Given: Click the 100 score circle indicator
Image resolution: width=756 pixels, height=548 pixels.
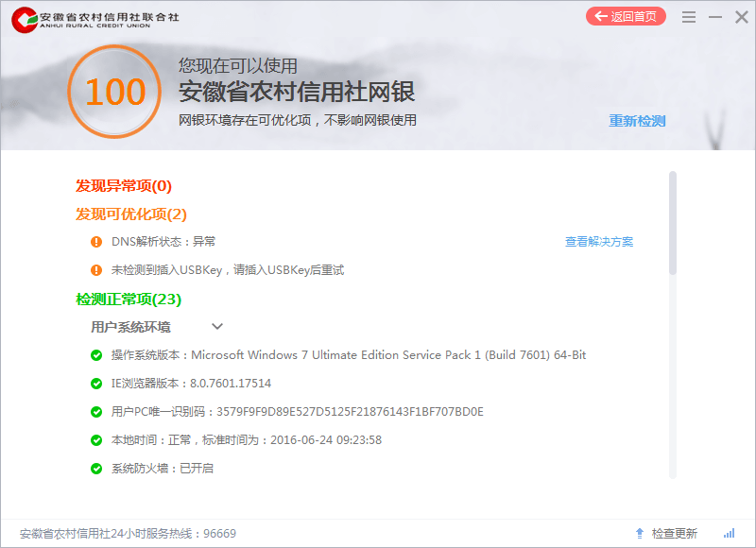Looking at the screenshot, I should 114,92.
